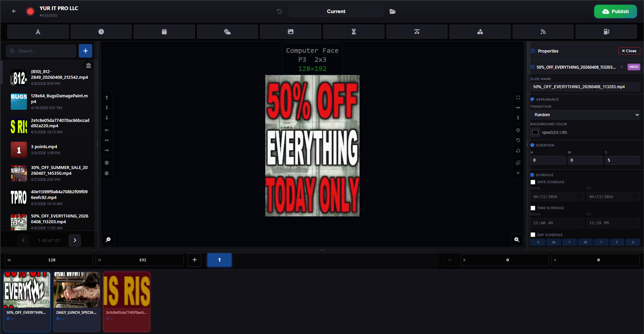644x334 pixels.
Task: Enable the Date Schedule checkbox
Action: tap(533, 182)
